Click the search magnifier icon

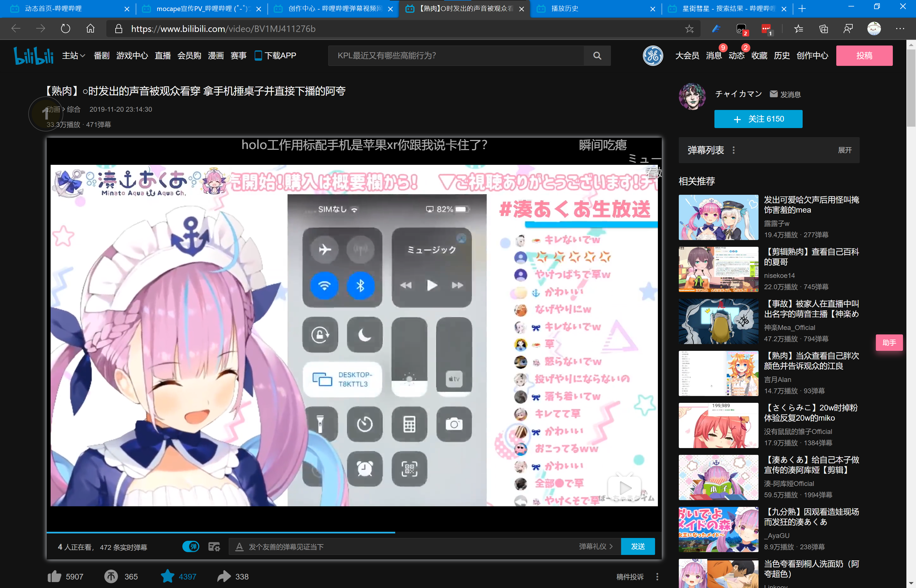coord(597,55)
